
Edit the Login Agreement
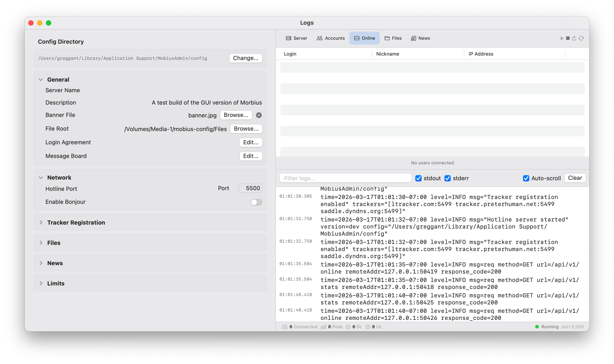[250, 142]
